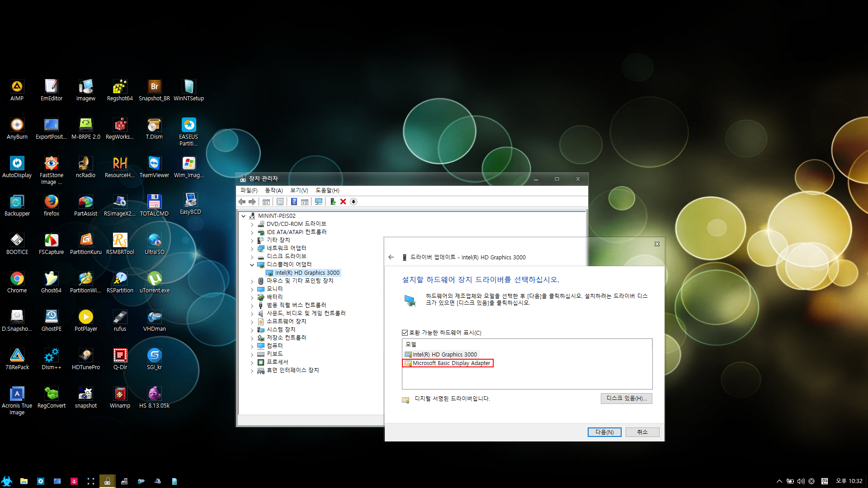Screen dimensions: 868x488
Task: Open Acronis True Image desktop icon
Action: coord(17,400)
